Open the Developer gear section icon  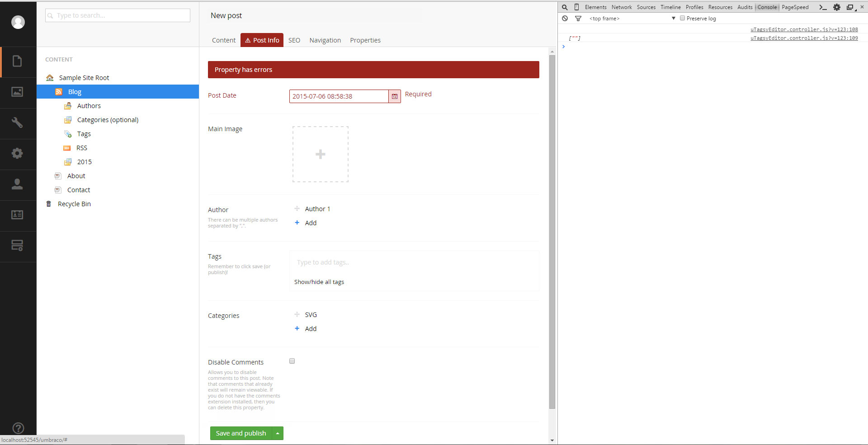click(x=17, y=153)
